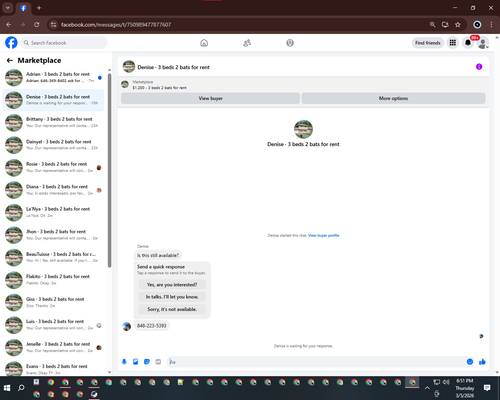
Task: Open the Home feed icon
Action: pyautogui.click(x=204, y=43)
